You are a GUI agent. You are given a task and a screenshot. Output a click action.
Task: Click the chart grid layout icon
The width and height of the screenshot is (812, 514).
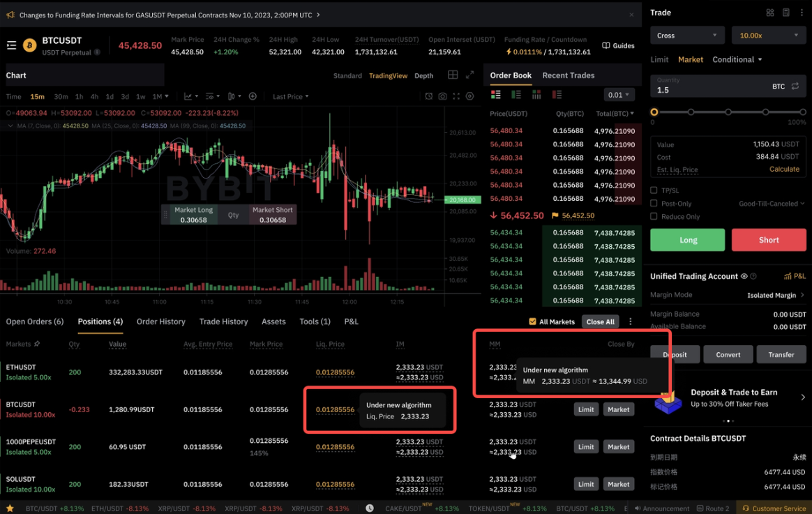click(453, 75)
